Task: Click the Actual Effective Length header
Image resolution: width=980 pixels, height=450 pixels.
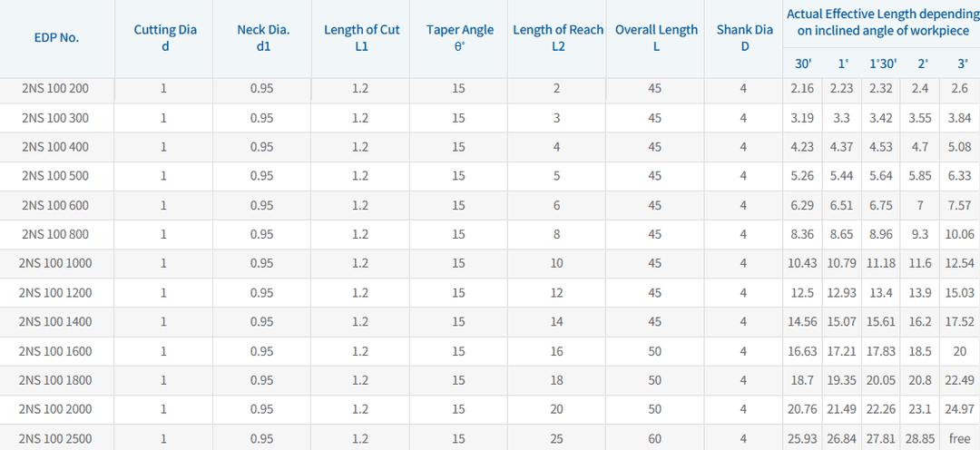Action: [882, 23]
